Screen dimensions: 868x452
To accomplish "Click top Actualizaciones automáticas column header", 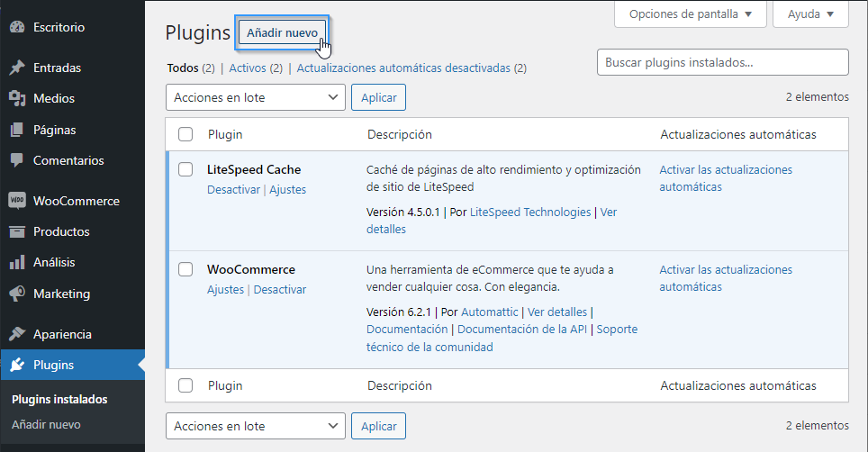I will tap(738, 134).
